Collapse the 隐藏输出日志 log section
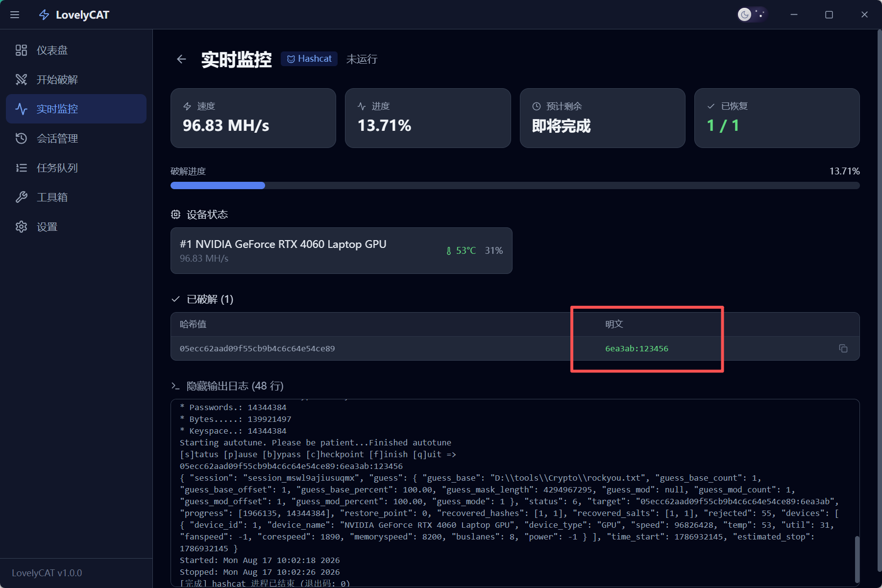Viewport: 882px width, 588px height. [227, 386]
